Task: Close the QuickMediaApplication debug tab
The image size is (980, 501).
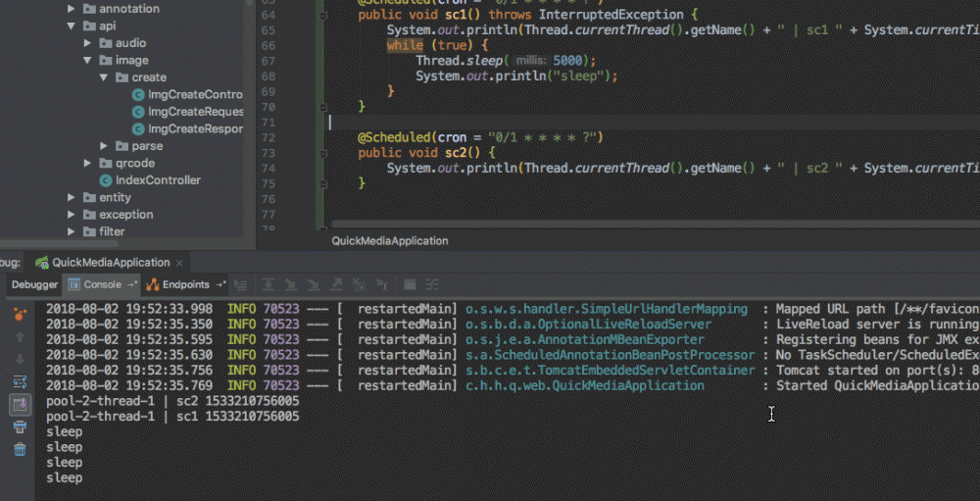Action: [179, 263]
